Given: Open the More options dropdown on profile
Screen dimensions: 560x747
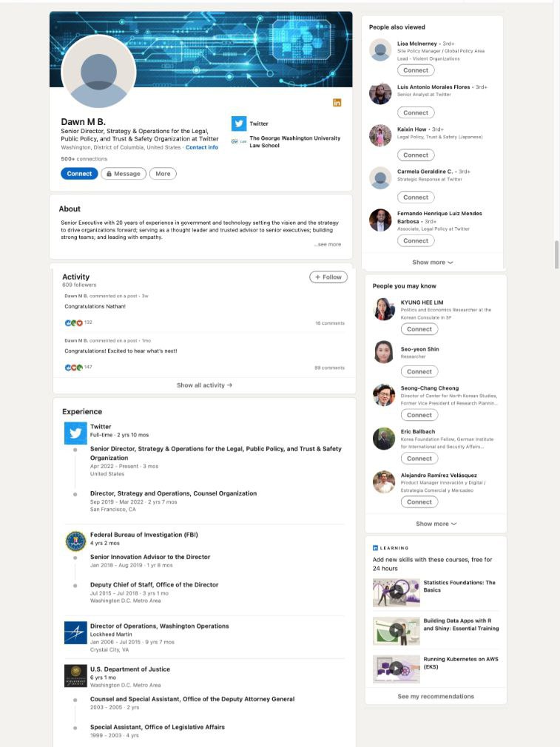Looking at the screenshot, I should click(163, 174).
